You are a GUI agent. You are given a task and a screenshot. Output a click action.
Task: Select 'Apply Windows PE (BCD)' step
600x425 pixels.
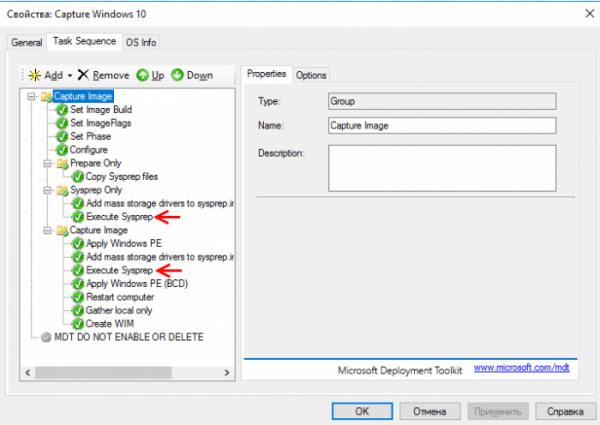tap(137, 284)
